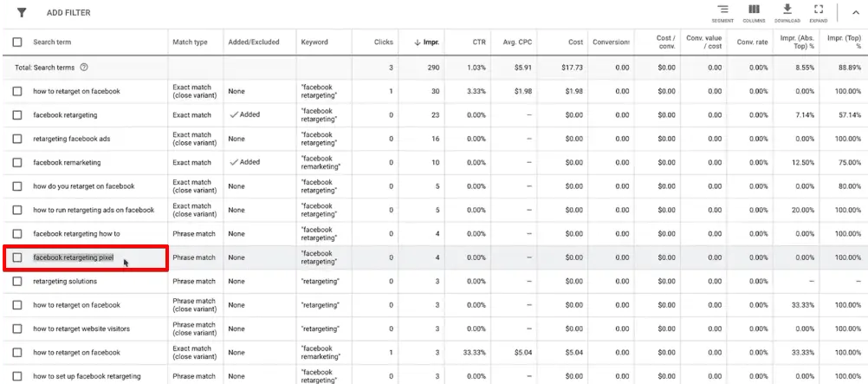The image size is (868, 384).
Task: Open the Segment options icon
Action: pos(722,10)
